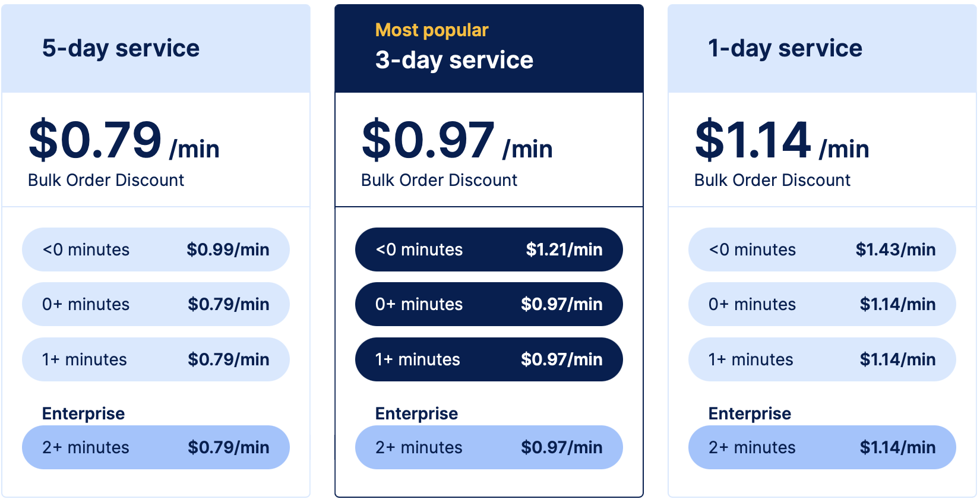Pick the <0 minutes $1.21/min tier
Screen dimensions: 980x499
(x=489, y=249)
